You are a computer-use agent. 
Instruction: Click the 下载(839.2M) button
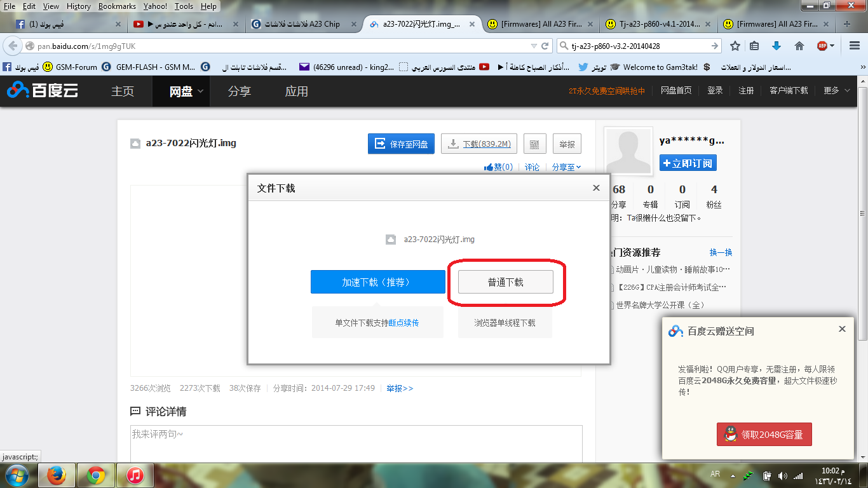click(480, 144)
